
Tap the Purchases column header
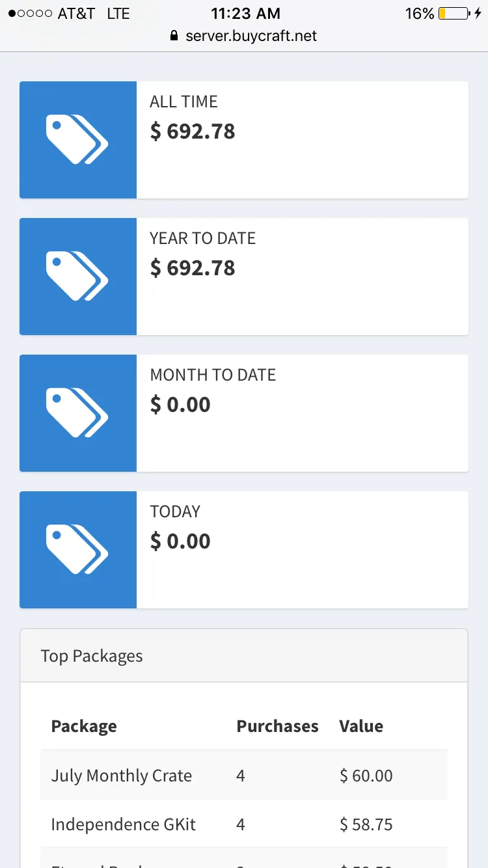click(x=277, y=726)
